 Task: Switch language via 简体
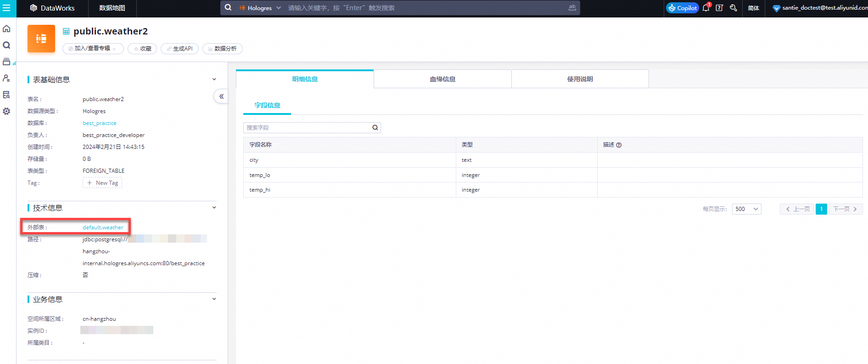click(x=753, y=8)
